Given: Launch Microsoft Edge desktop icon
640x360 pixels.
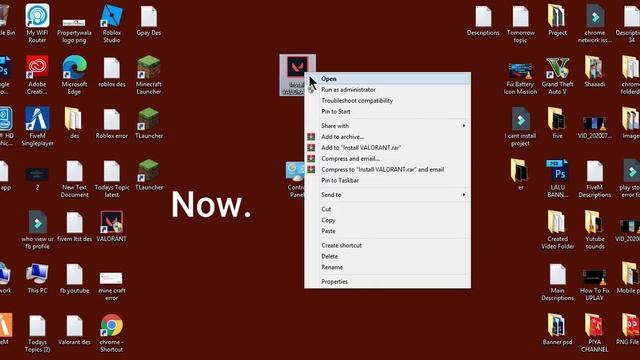Looking at the screenshot, I should click(x=74, y=67).
